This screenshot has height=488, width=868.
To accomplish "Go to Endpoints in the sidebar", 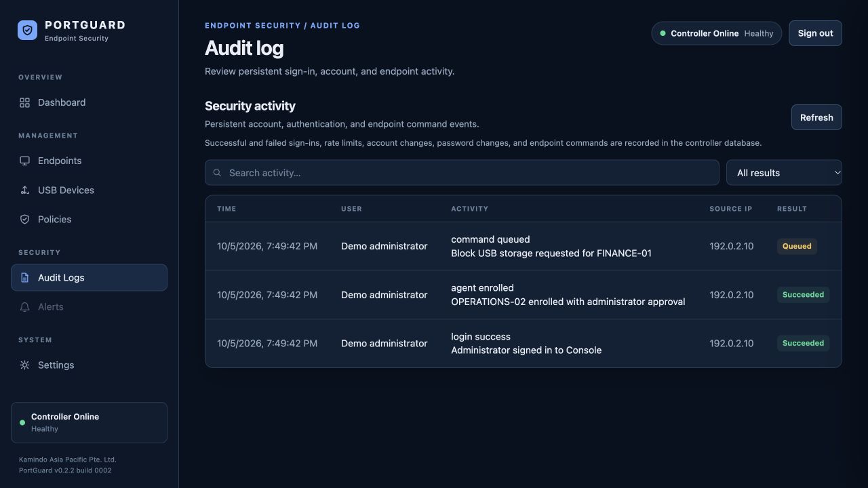I will click(89, 161).
